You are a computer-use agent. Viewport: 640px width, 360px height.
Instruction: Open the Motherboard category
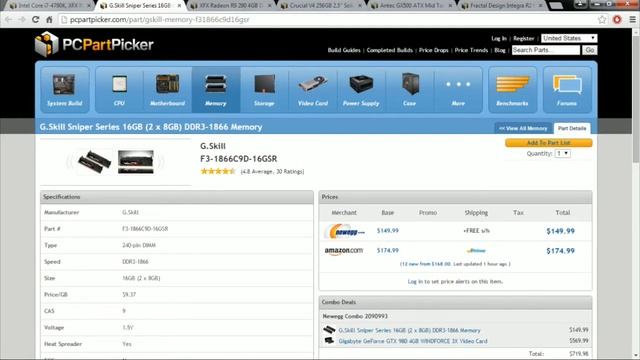tap(167, 90)
